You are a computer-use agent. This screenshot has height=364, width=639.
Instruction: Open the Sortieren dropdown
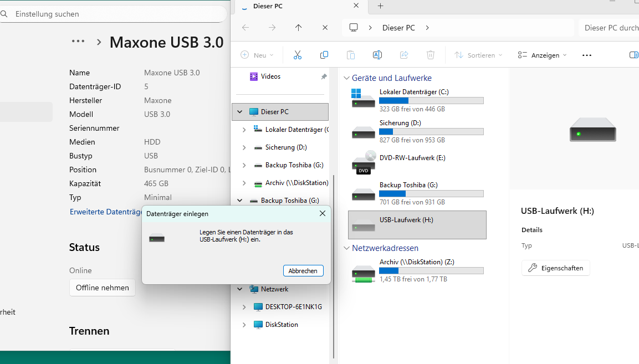tap(478, 55)
